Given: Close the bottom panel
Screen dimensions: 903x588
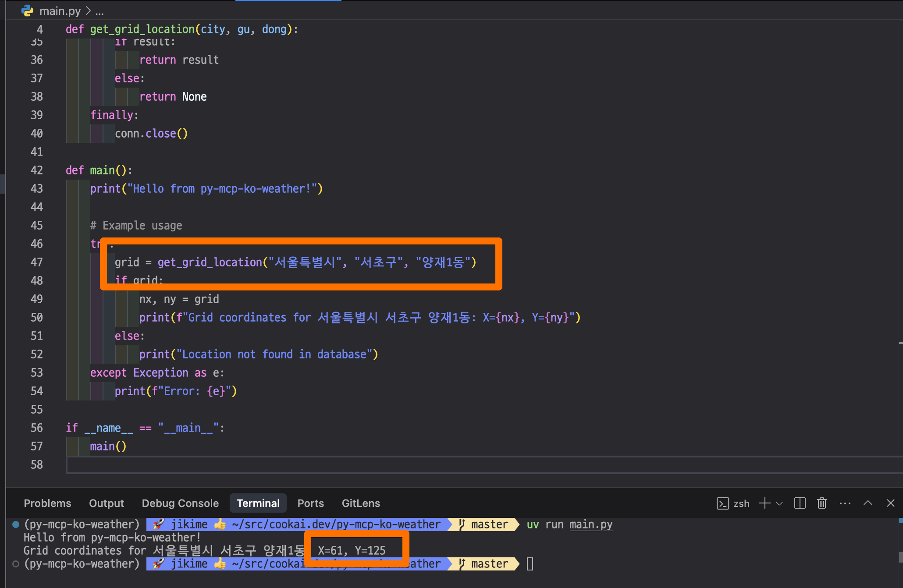Looking at the screenshot, I should coord(890,503).
